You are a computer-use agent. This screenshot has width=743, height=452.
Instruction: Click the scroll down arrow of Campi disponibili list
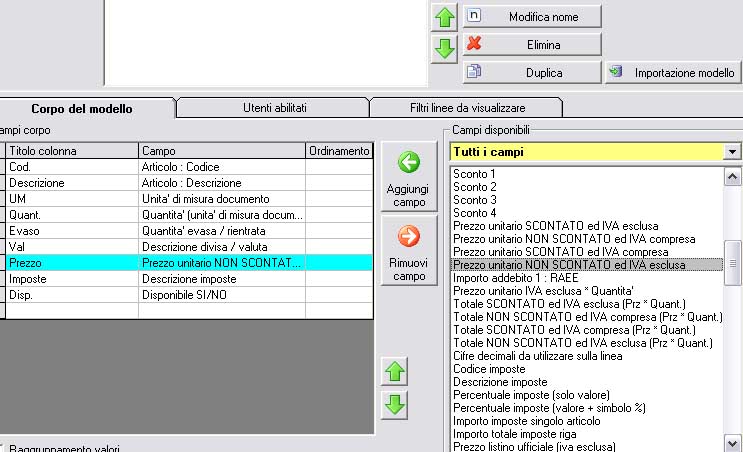click(732, 443)
